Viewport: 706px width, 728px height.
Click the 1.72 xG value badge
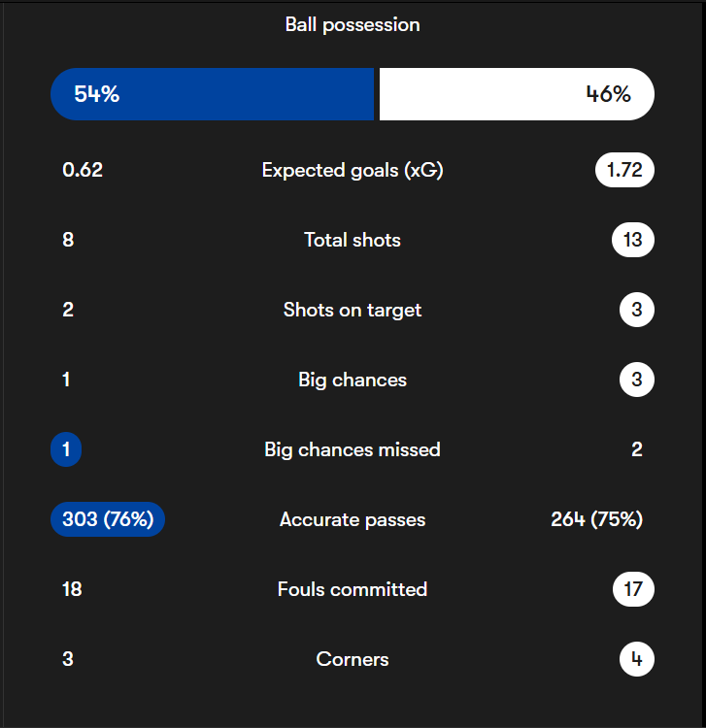(624, 170)
